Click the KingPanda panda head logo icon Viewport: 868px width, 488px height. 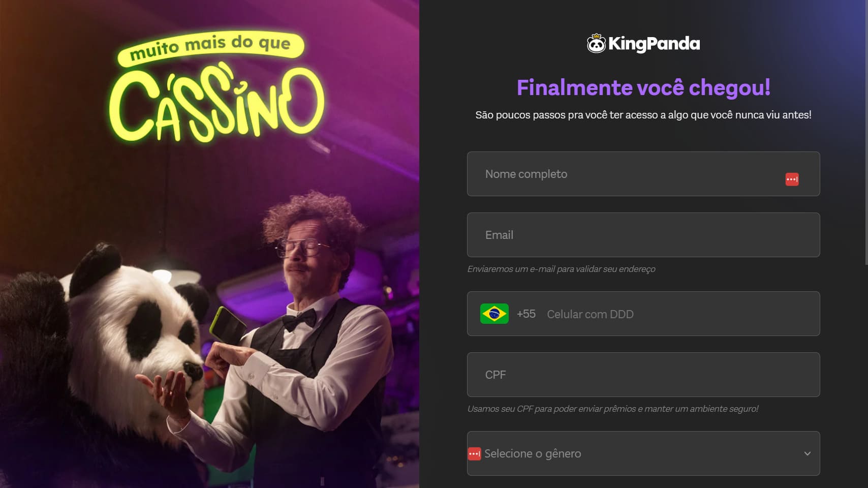(x=596, y=44)
